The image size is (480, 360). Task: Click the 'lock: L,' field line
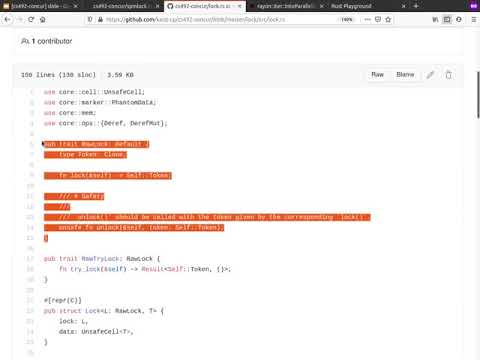73,321
